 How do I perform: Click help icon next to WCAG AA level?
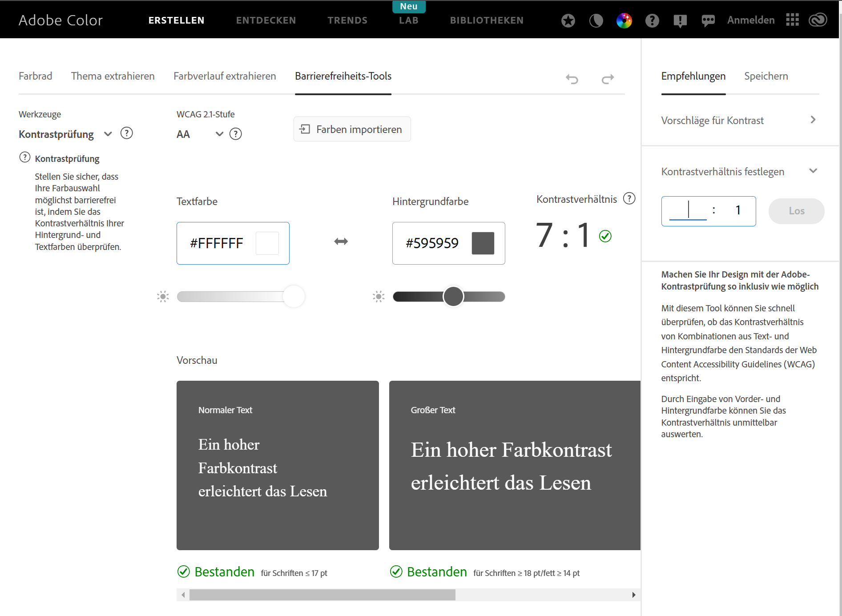tap(235, 134)
